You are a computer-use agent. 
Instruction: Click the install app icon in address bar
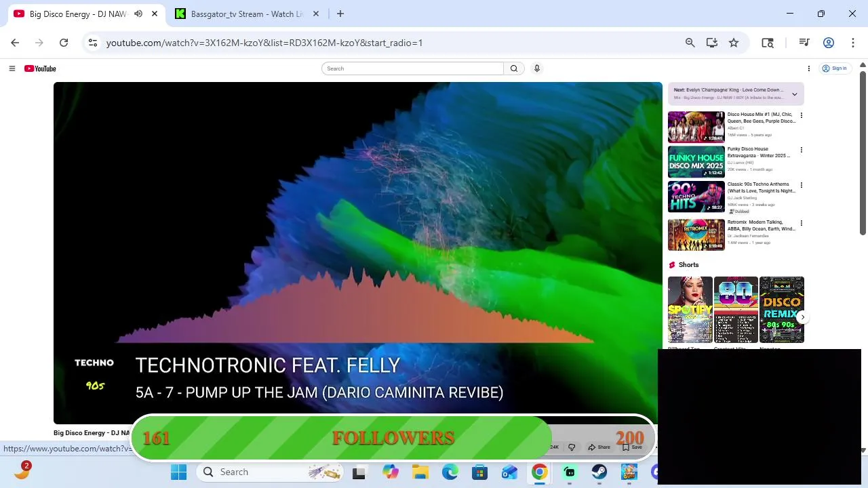712,43
